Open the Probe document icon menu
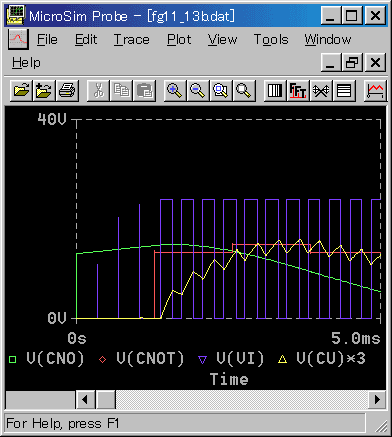 coord(18,39)
